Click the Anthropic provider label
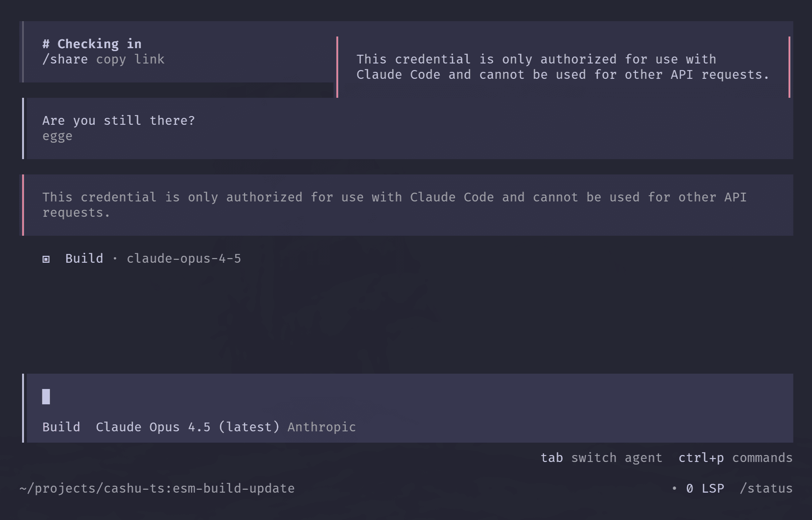Image resolution: width=812 pixels, height=520 pixels. click(322, 427)
